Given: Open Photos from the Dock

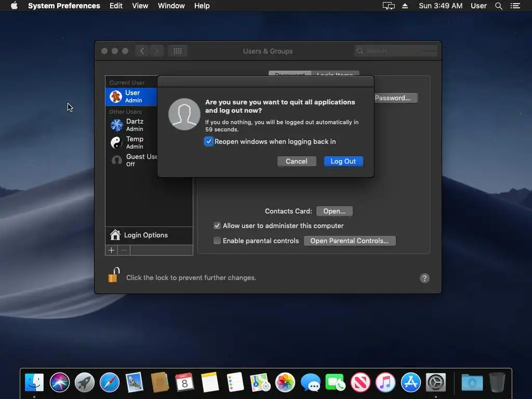Looking at the screenshot, I should click(285, 382).
